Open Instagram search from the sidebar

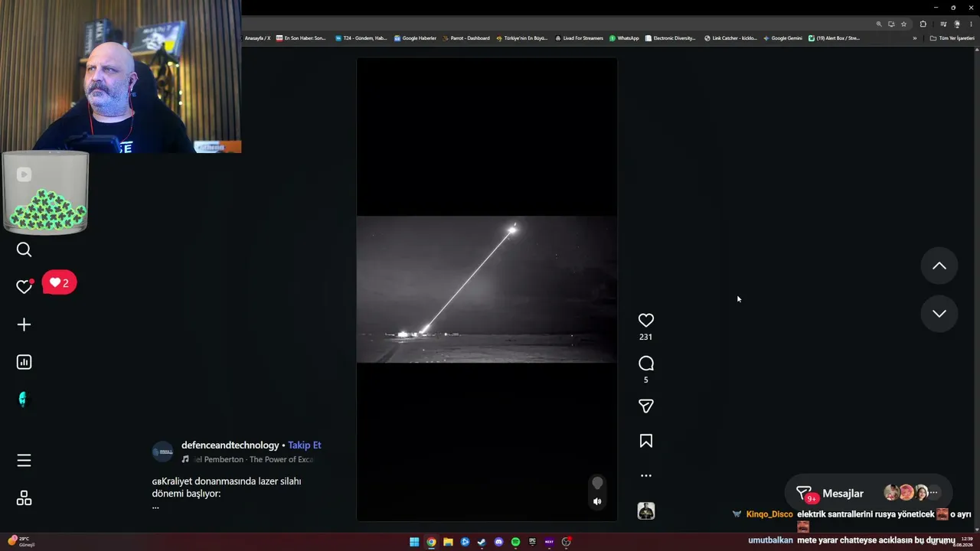pyautogui.click(x=24, y=249)
